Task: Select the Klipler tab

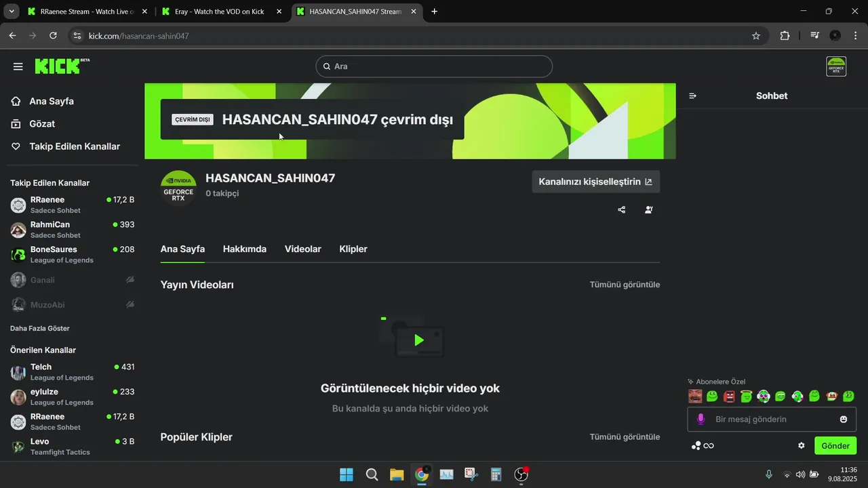Action: [x=353, y=249]
